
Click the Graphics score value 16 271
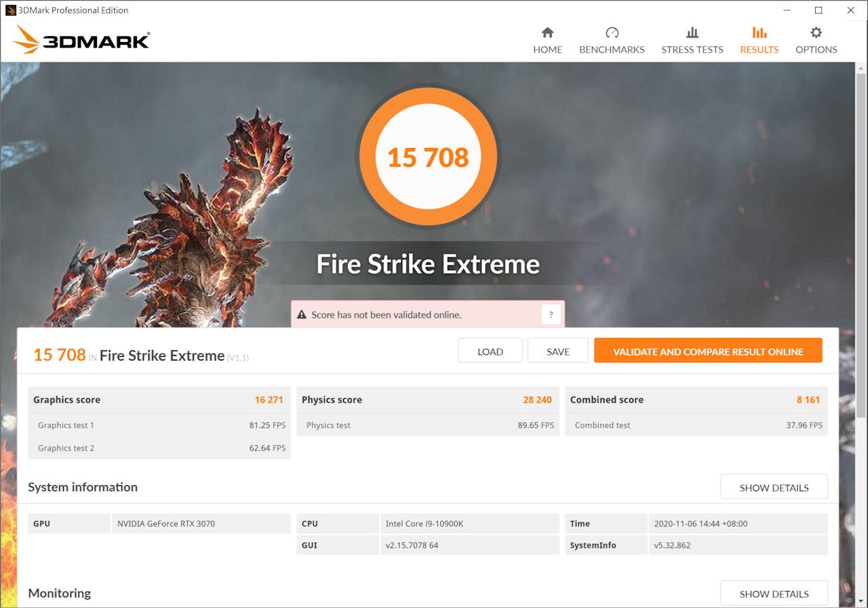click(269, 400)
